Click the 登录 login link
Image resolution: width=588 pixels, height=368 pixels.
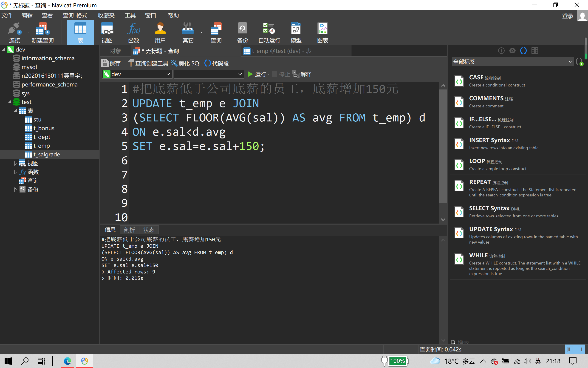[568, 16]
